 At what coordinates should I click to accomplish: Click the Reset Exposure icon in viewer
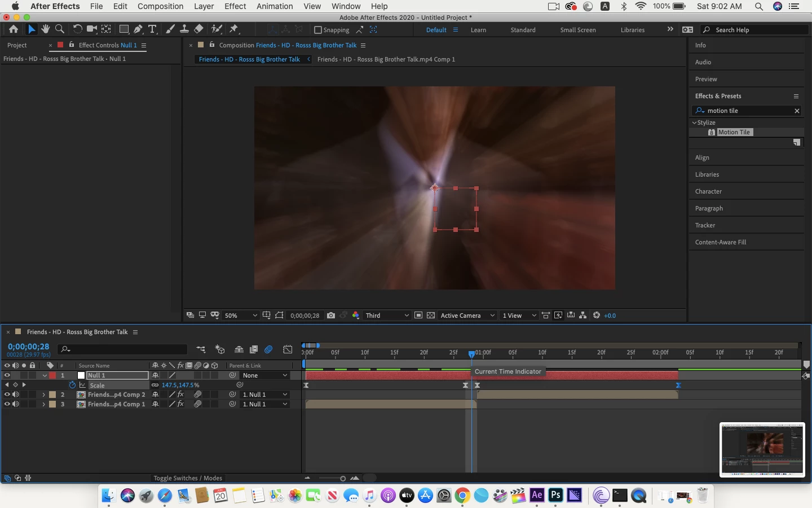(597, 316)
